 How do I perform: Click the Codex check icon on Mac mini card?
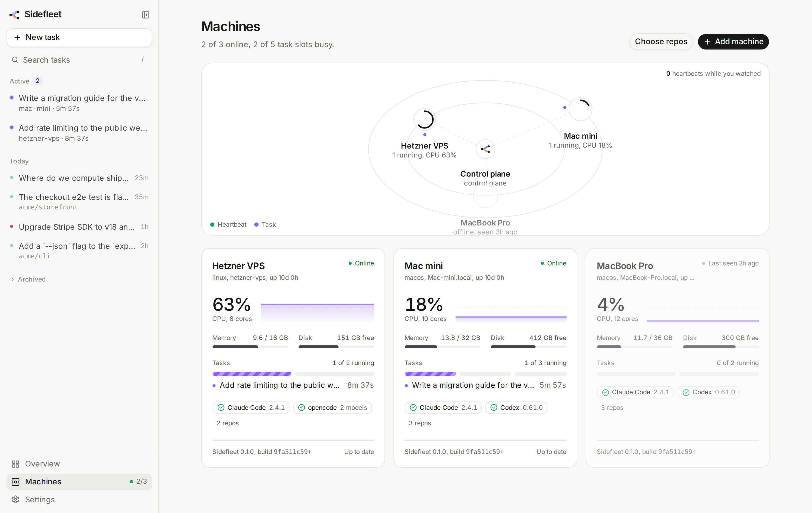point(494,408)
